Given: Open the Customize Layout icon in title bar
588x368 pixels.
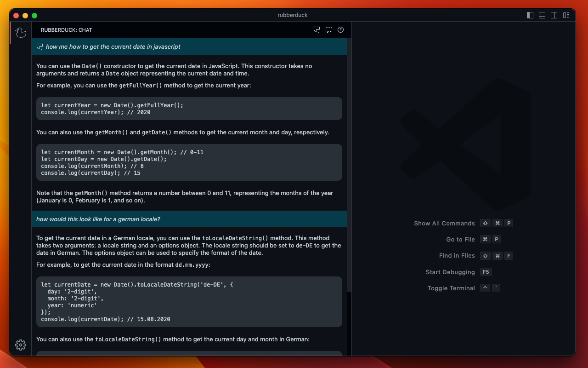Looking at the screenshot, I should point(566,15).
